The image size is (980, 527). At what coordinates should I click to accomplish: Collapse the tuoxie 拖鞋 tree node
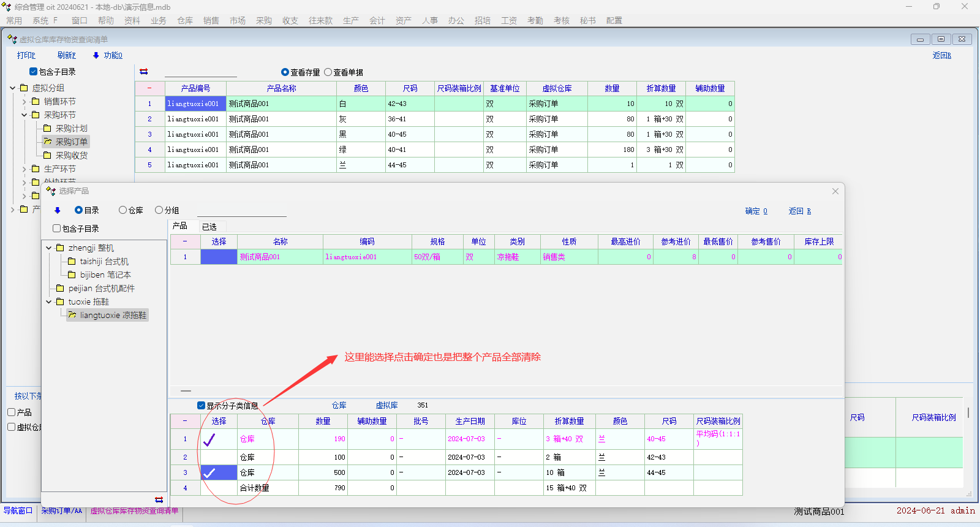click(49, 302)
